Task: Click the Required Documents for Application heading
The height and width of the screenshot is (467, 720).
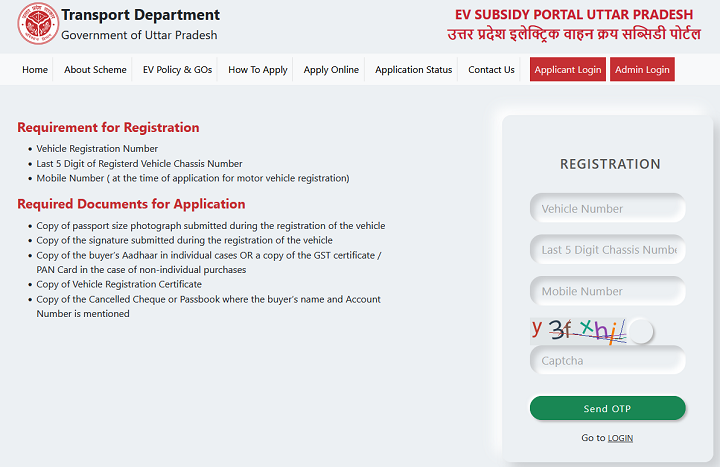Action: tap(131, 204)
